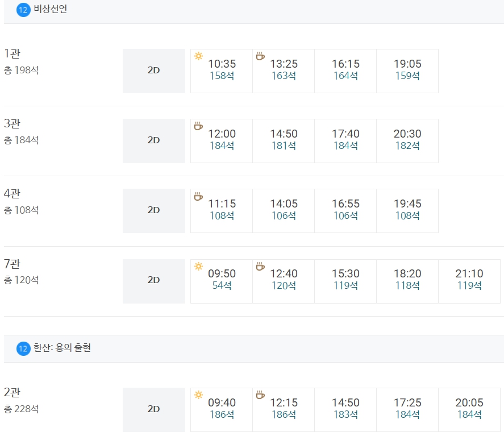
Task: Click the 2D badge for theater 7관
Action: tap(153, 281)
